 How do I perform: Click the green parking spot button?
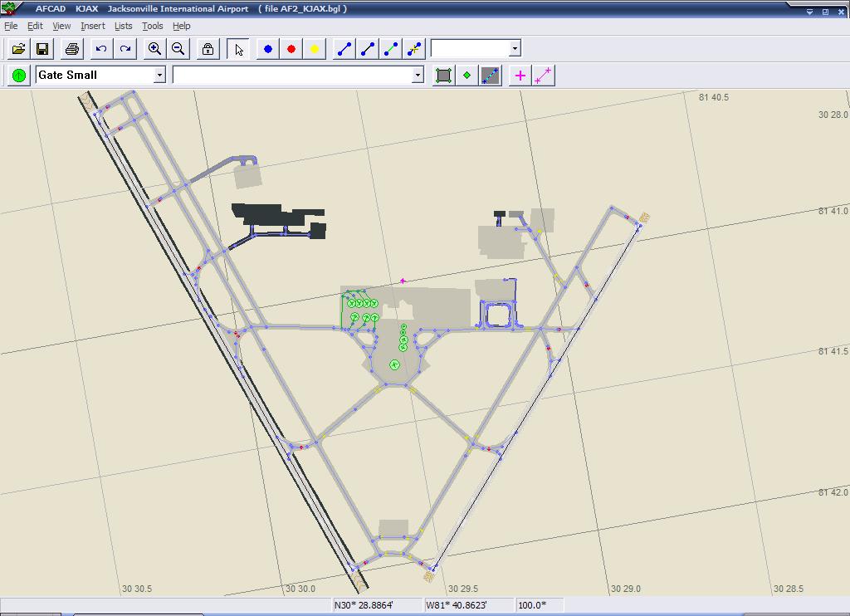coord(18,76)
